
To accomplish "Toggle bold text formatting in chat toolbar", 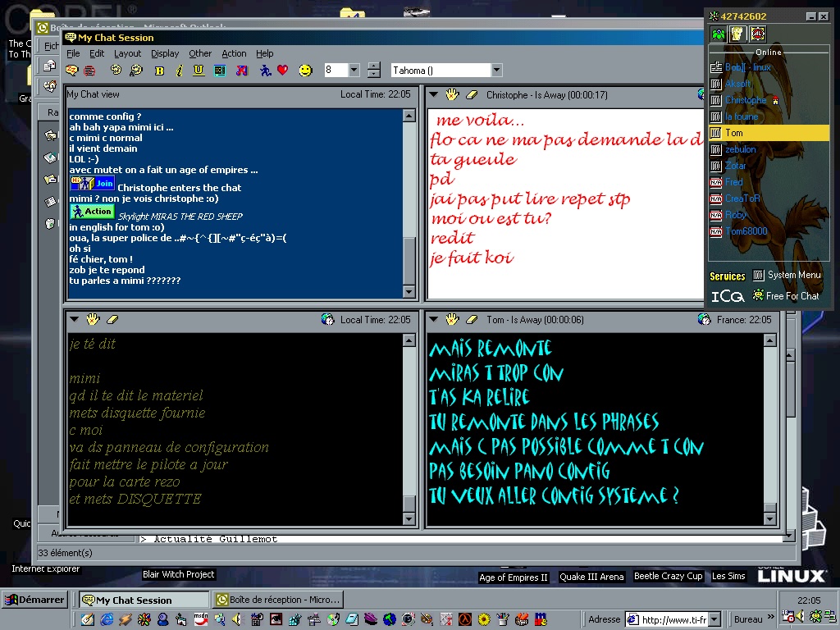I will click(159, 71).
